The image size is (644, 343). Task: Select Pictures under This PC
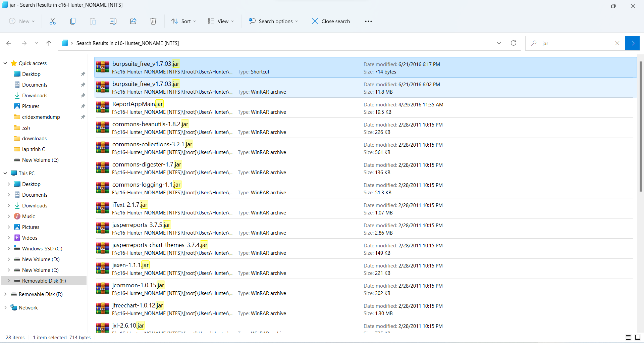point(31,227)
